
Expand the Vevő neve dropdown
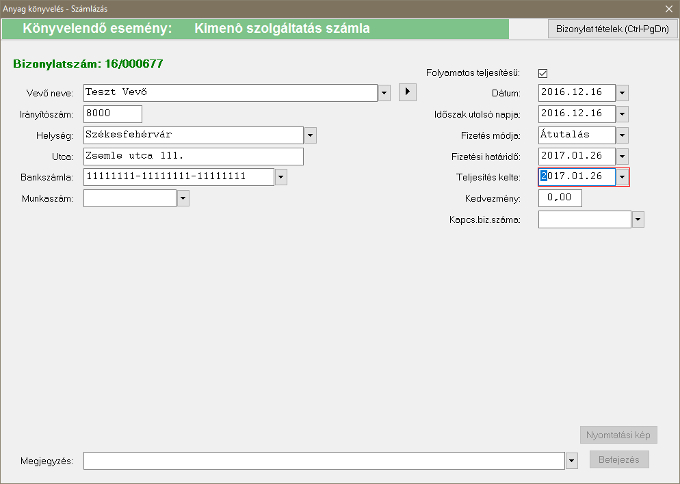[384, 93]
